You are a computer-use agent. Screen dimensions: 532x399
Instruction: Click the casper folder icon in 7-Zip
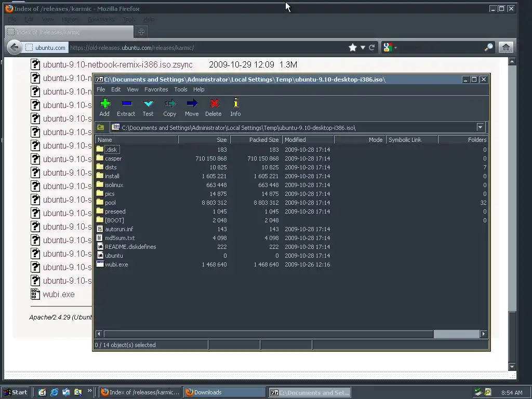100,158
